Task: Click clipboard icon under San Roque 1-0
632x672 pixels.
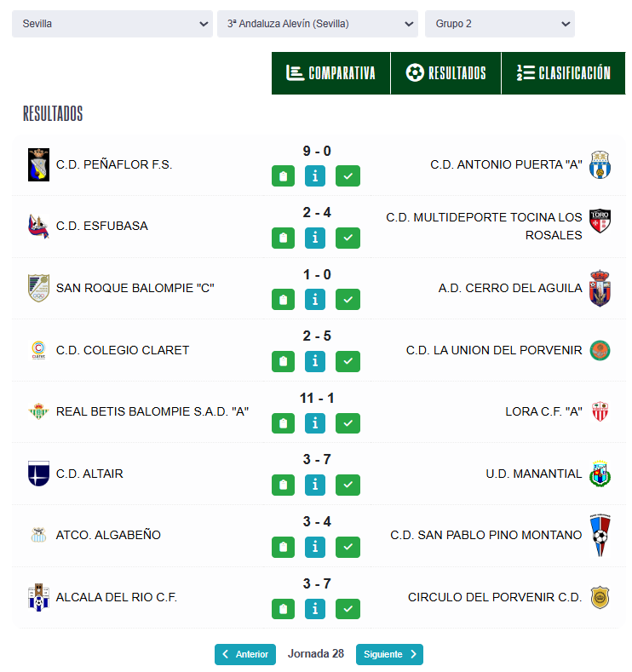Action: coord(283,300)
